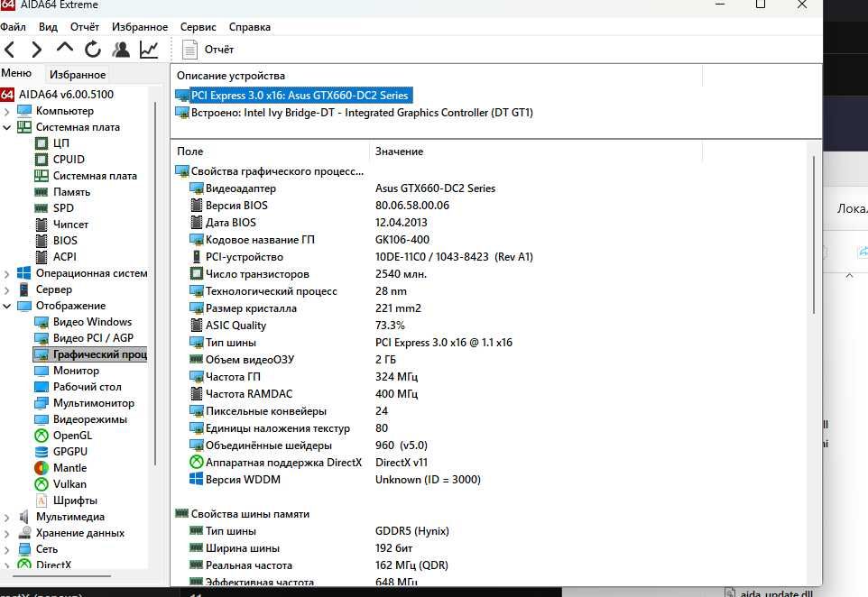
Task: Select the ASIC Quality row
Action: pos(297,326)
